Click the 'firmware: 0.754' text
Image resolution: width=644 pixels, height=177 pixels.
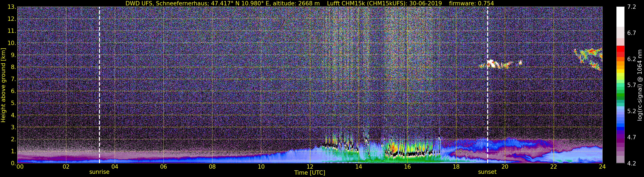click(x=472, y=3)
